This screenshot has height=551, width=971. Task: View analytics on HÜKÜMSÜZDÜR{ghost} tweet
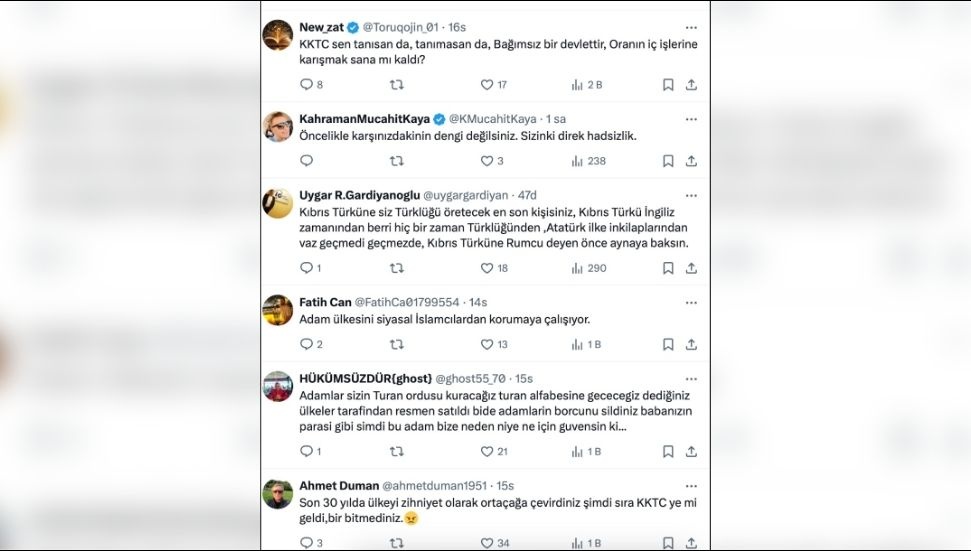coord(577,452)
